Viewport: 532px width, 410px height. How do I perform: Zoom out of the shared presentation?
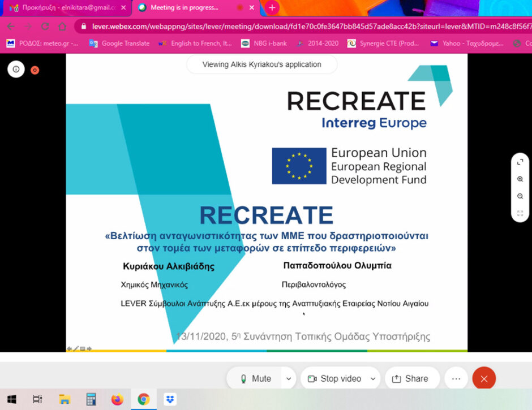[520, 196]
